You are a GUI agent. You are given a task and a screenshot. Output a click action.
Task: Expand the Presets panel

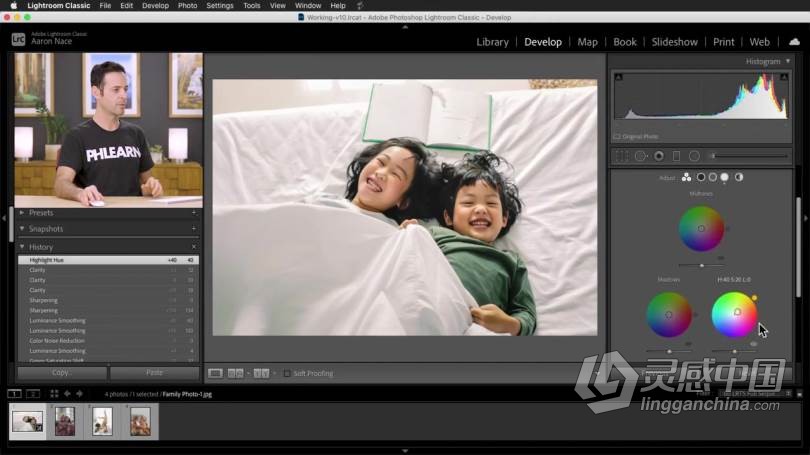tap(22, 212)
